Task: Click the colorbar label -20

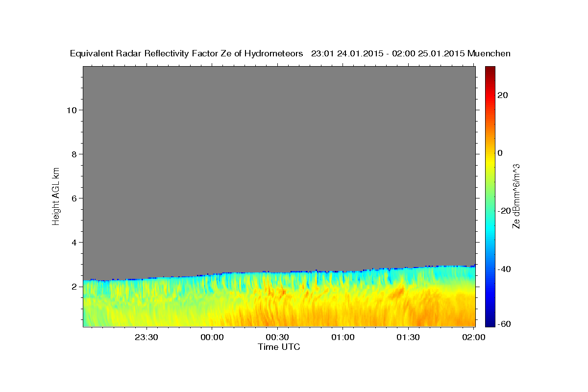Action: 503,211
